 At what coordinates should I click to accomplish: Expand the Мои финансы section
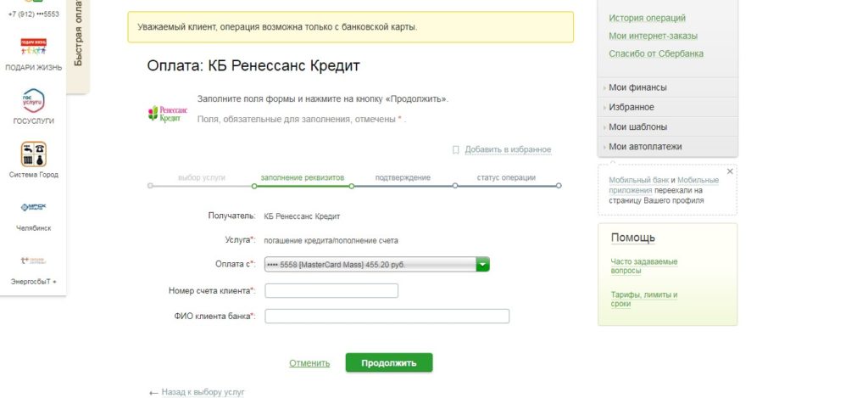click(x=637, y=87)
